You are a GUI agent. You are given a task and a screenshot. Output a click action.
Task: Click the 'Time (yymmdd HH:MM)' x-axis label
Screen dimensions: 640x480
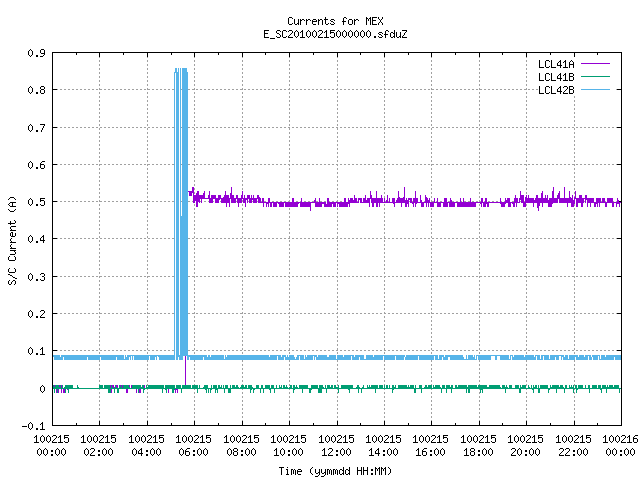pyautogui.click(x=335, y=471)
